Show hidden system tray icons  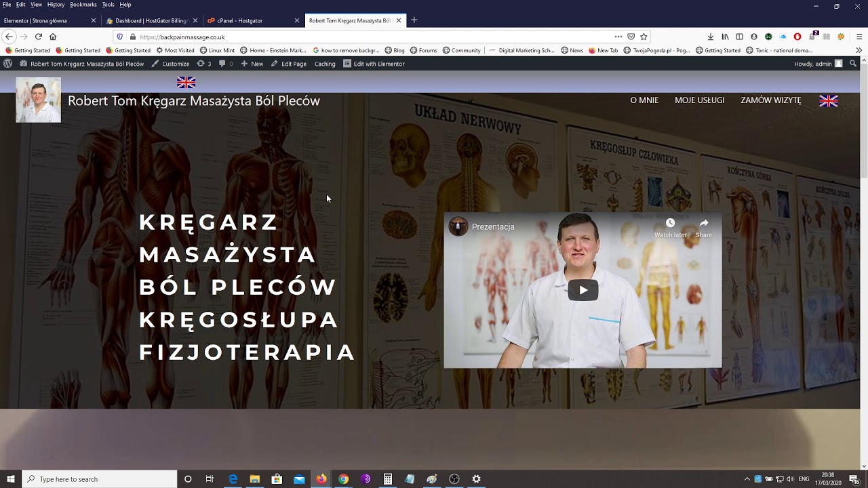(x=747, y=479)
